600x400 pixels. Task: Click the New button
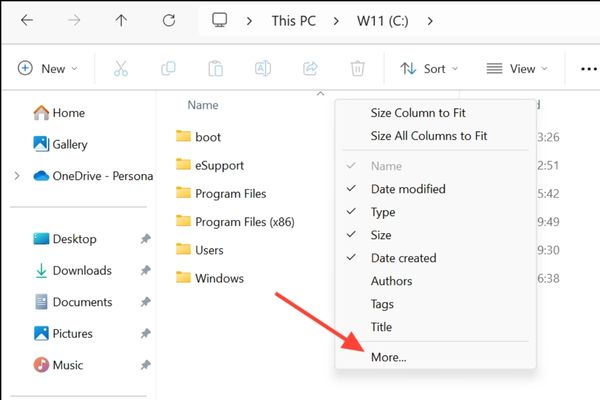[x=45, y=69]
